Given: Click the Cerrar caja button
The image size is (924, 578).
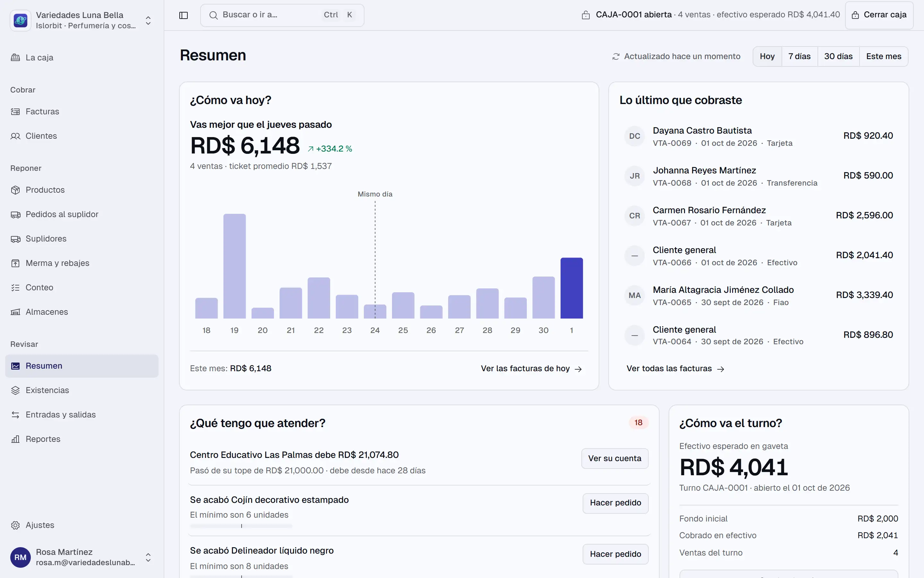Looking at the screenshot, I should tap(879, 15).
